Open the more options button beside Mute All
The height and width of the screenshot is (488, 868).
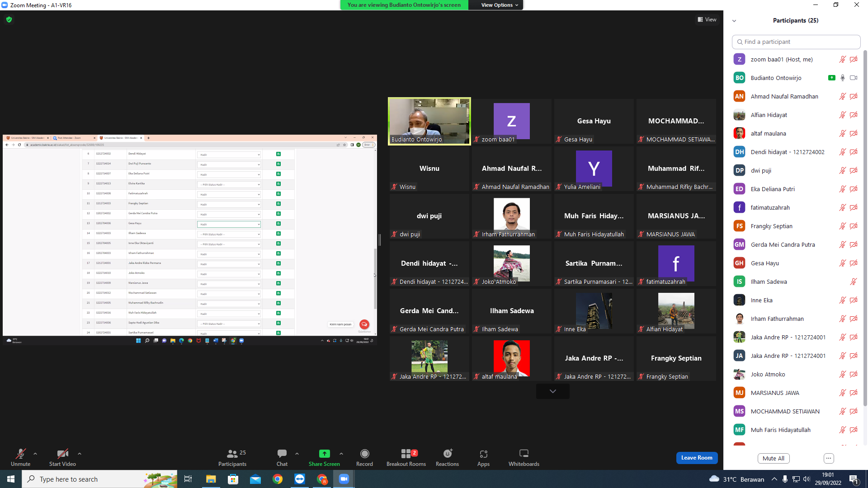click(x=829, y=458)
